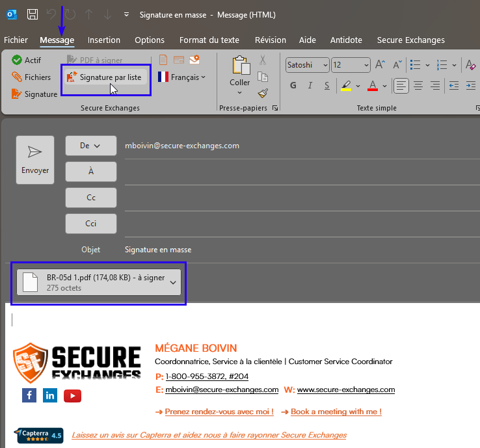Click the Format Painter brush icon
Screen dimensions: 480x448
[263, 94]
